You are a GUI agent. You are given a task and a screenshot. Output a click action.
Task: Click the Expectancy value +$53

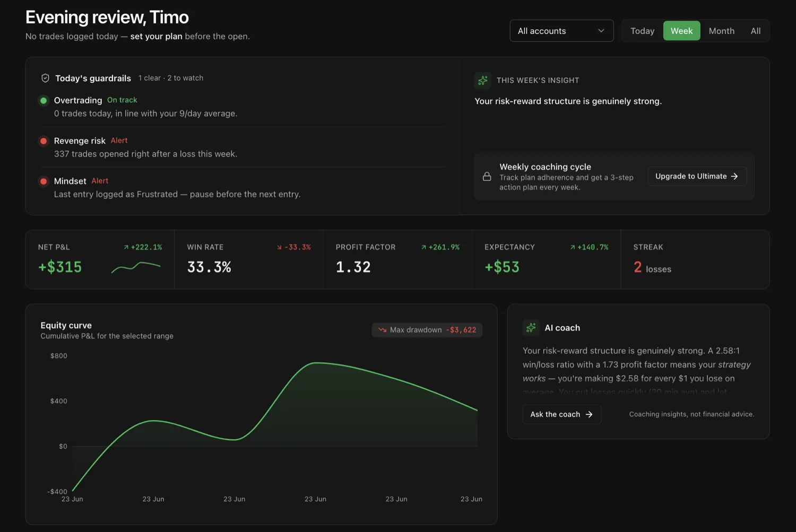pyautogui.click(x=502, y=267)
